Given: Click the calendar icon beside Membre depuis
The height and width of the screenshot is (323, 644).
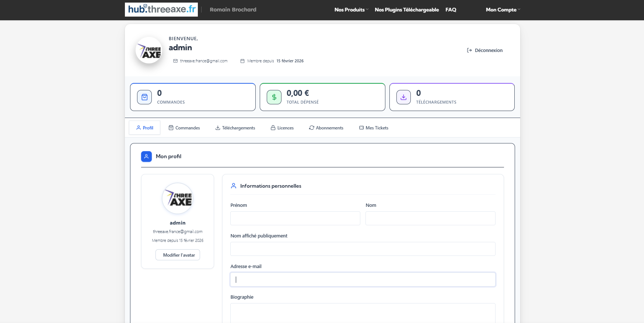Looking at the screenshot, I should click(x=242, y=61).
